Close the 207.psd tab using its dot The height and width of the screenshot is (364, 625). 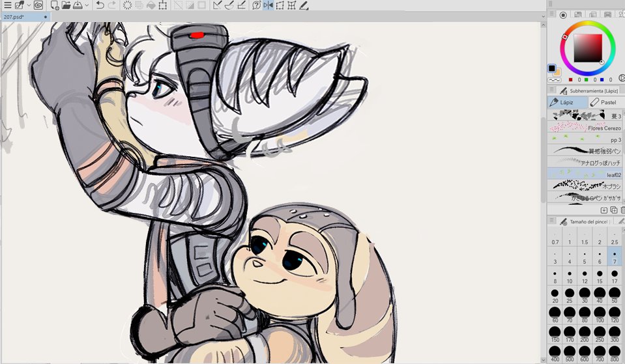click(46, 17)
